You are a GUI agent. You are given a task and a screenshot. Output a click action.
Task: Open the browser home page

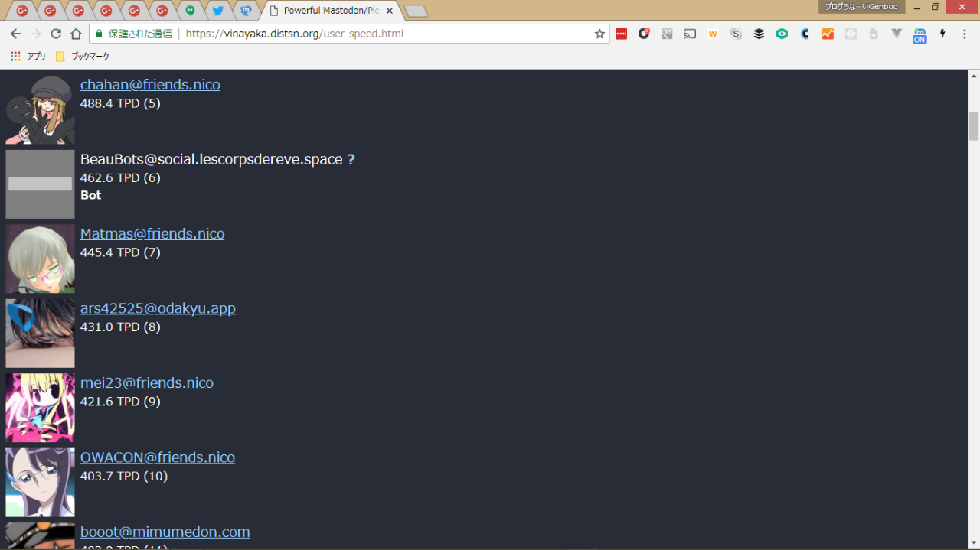pos(76,34)
